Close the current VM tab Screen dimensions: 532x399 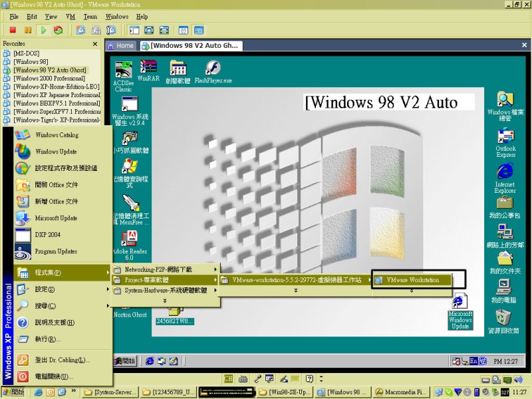(x=524, y=45)
